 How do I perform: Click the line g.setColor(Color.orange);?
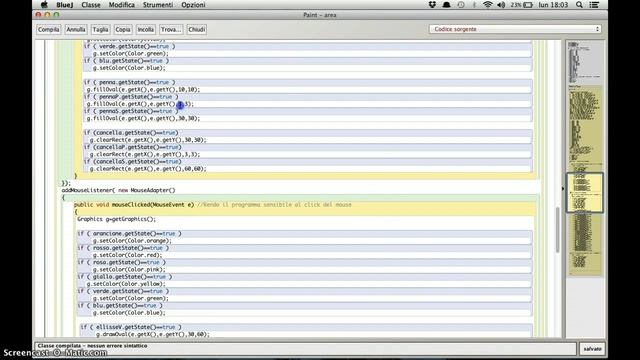point(132,241)
